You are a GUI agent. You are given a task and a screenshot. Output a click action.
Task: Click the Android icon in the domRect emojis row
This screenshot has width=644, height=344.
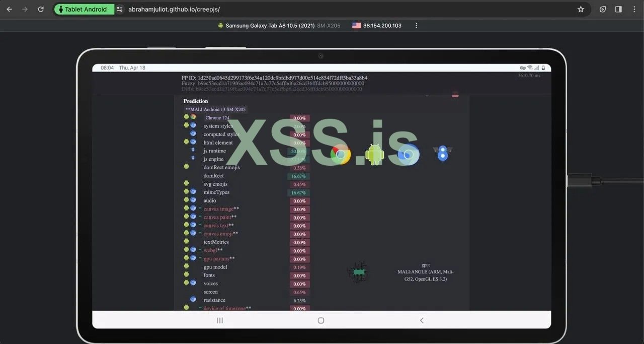pyautogui.click(x=186, y=167)
